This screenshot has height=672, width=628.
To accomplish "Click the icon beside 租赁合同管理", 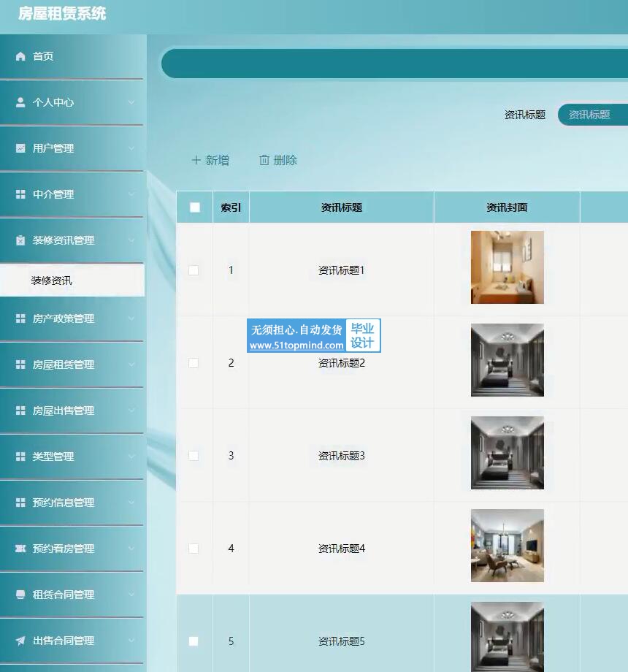I will tap(20, 595).
